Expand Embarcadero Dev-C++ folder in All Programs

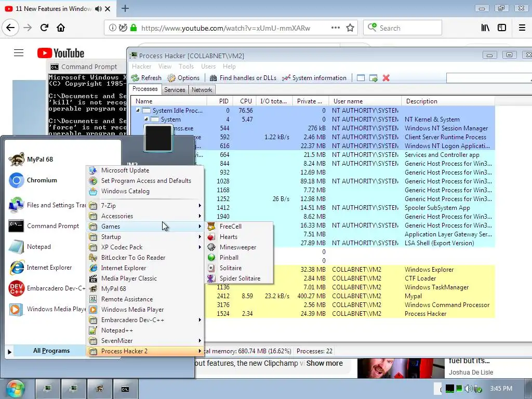click(145, 320)
